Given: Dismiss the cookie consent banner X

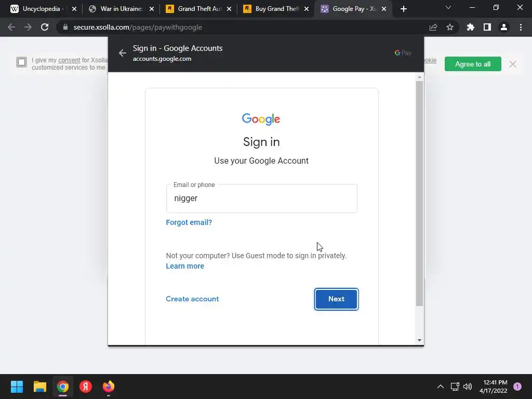Looking at the screenshot, I should coord(513,64).
